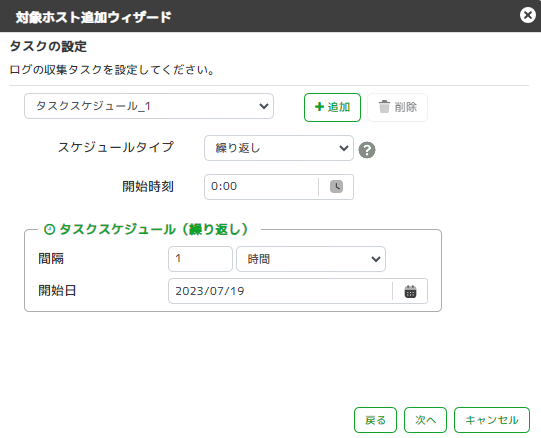Click the 戻る button

(x=375, y=420)
